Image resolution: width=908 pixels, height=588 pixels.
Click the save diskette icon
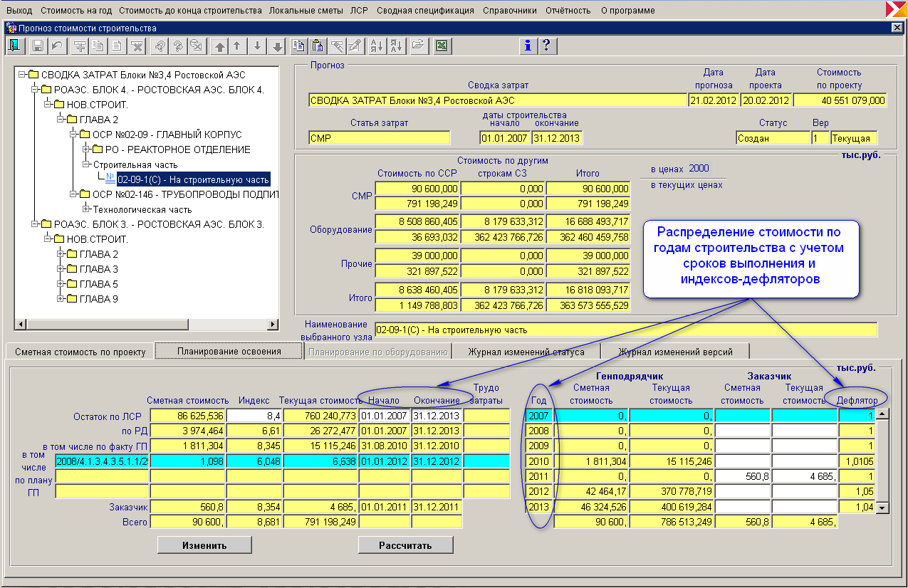[x=37, y=46]
